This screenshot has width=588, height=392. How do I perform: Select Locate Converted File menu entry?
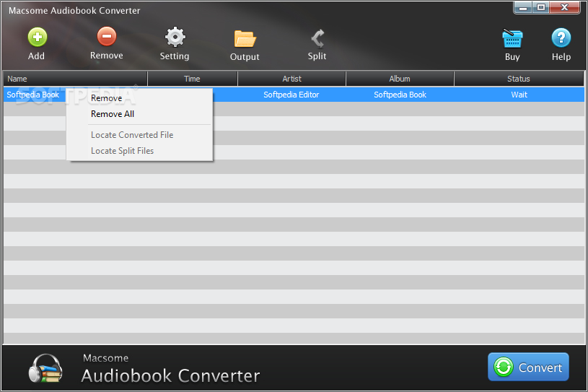tap(132, 135)
